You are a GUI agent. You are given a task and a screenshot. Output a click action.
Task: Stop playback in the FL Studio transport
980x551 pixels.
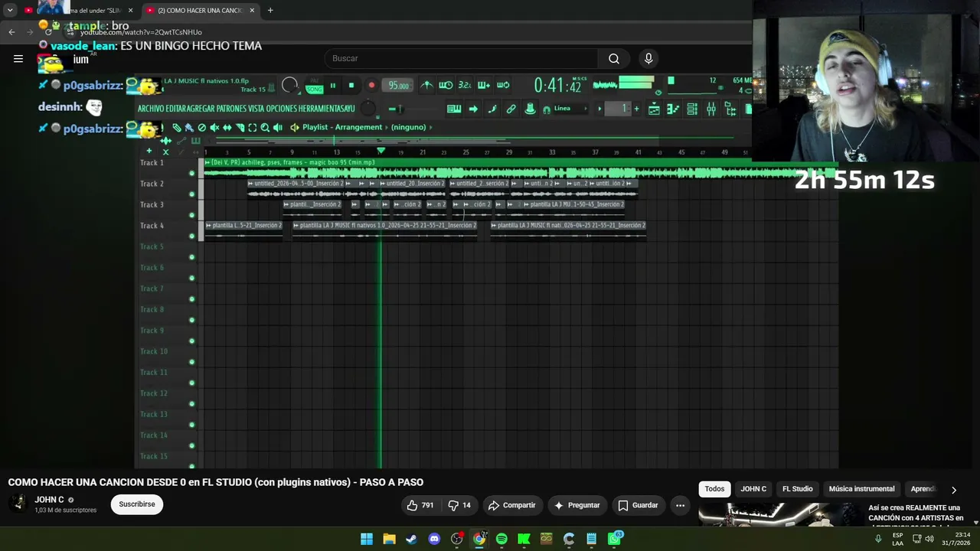click(x=351, y=86)
